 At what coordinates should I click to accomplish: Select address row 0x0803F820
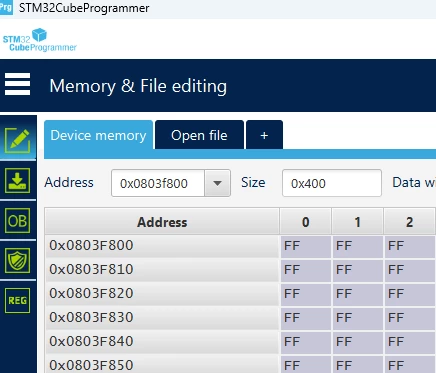click(162, 294)
